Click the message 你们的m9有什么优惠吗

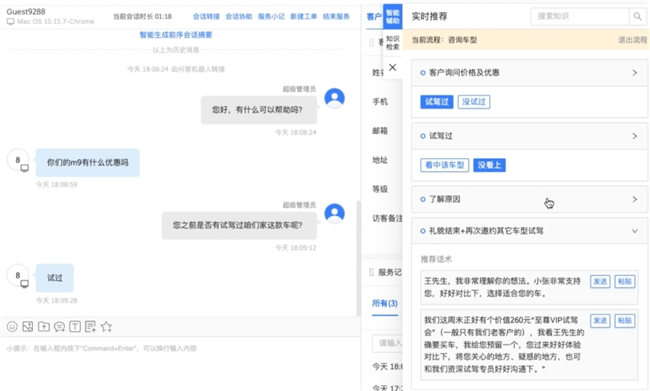click(87, 163)
